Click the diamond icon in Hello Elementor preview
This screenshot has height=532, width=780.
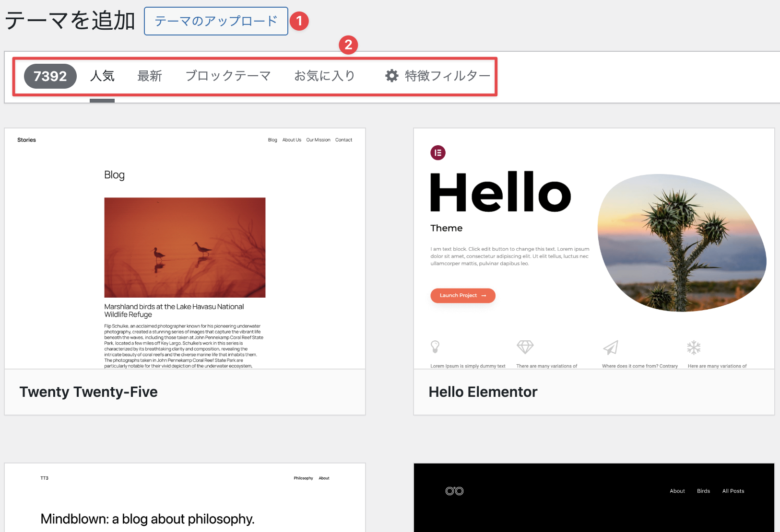click(525, 347)
